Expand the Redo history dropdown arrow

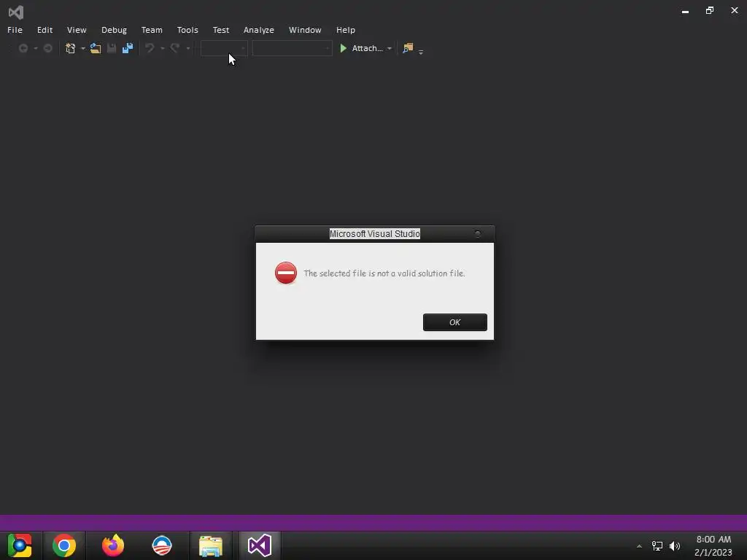187,49
